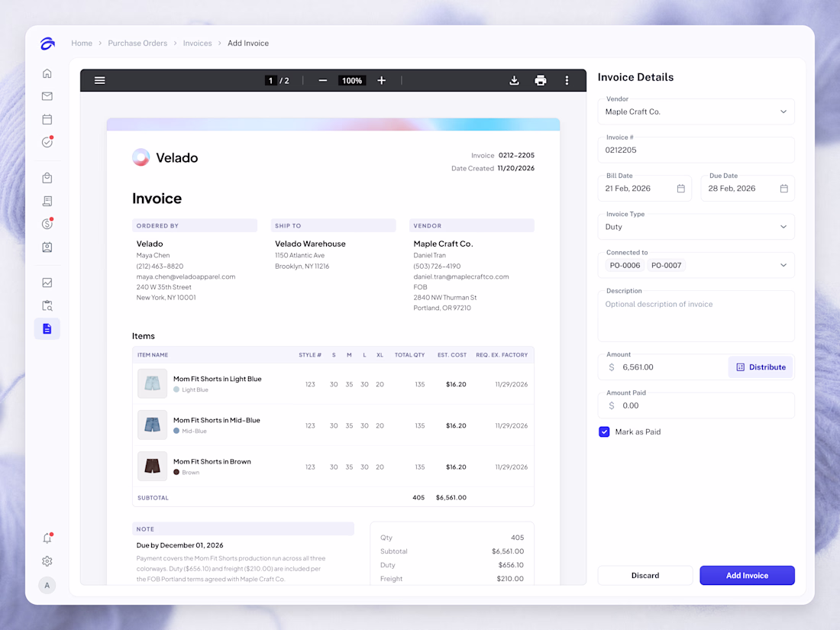
Task: Expand the Connected to PO dropdown
Action: coord(696,265)
